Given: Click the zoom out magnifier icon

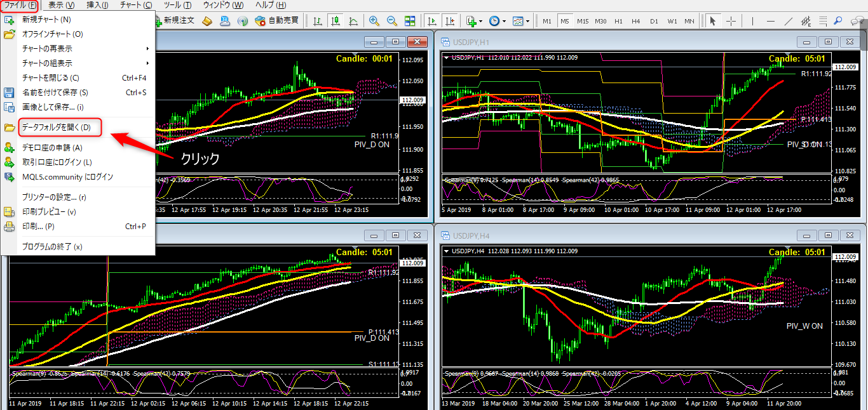Looking at the screenshot, I should (x=392, y=21).
